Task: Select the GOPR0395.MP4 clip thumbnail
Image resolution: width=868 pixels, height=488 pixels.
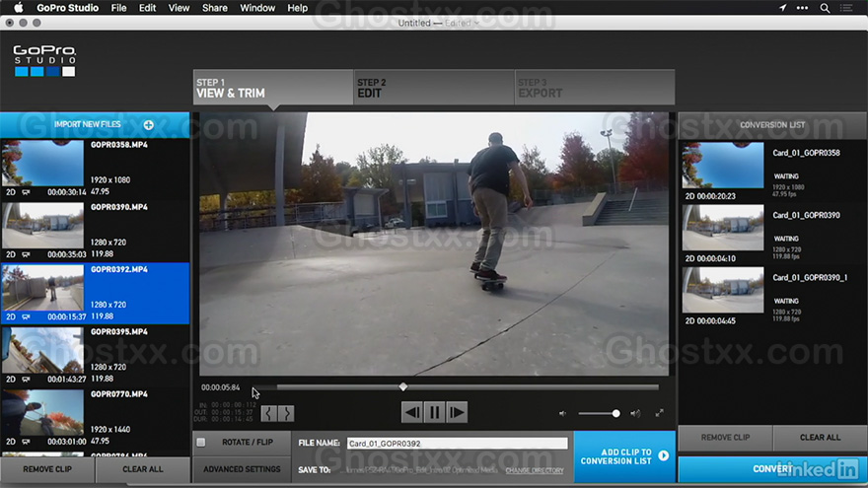Action: tap(42, 350)
